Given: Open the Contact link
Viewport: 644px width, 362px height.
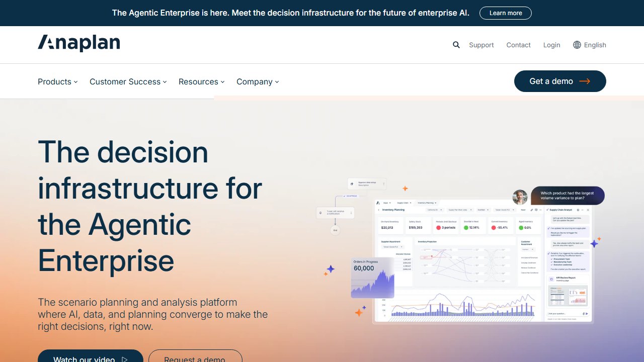Looking at the screenshot, I should pyautogui.click(x=519, y=45).
